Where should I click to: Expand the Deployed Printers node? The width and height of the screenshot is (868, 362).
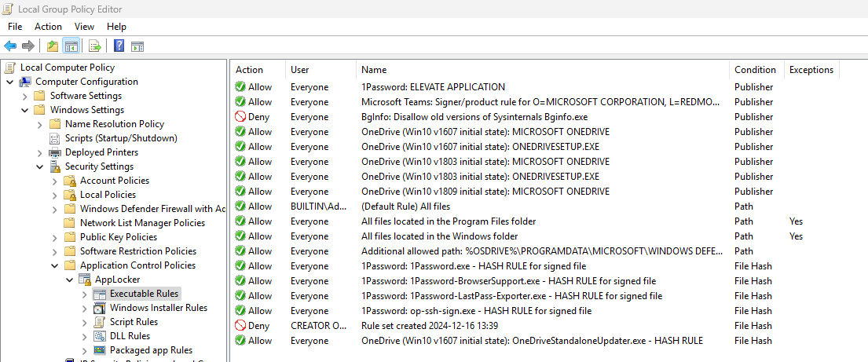point(40,153)
